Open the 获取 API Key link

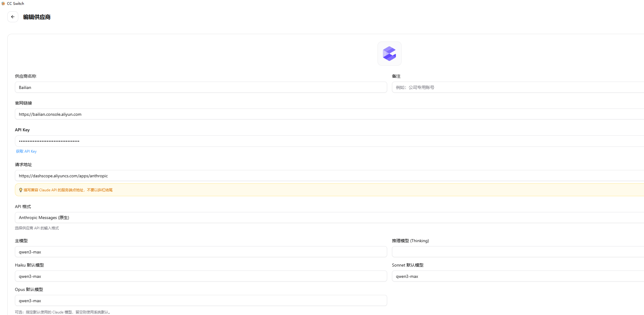[26, 151]
